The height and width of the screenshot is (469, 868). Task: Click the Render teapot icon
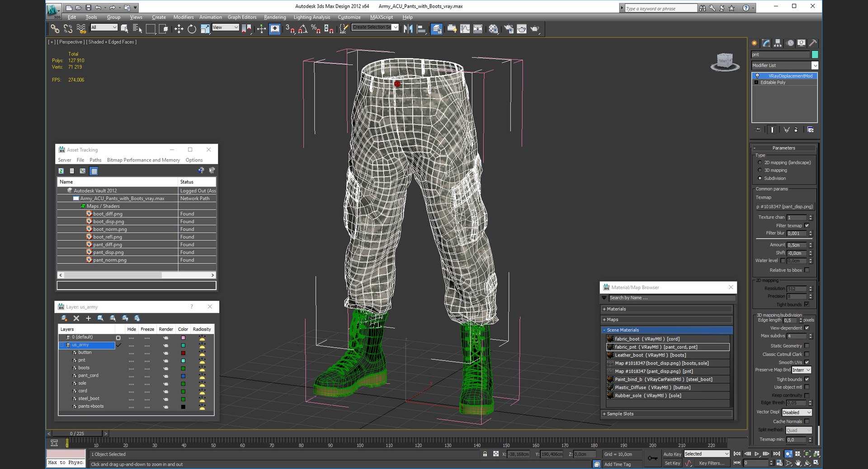click(x=535, y=29)
